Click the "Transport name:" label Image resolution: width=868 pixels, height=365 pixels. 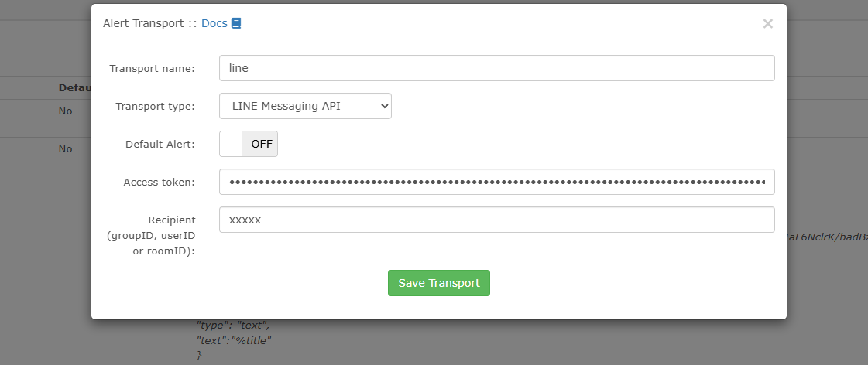pyautogui.click(x=152, y=68)
